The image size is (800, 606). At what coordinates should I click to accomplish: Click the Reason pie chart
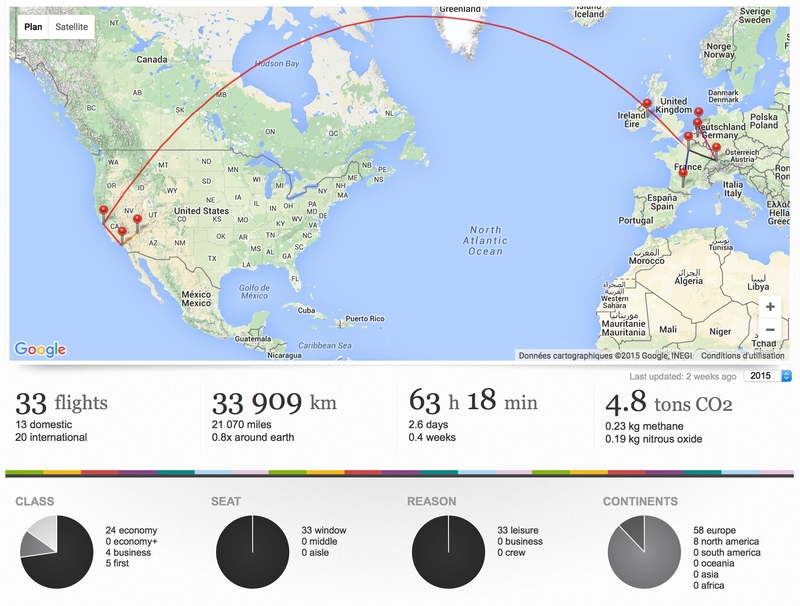click(x=448, y=551)
